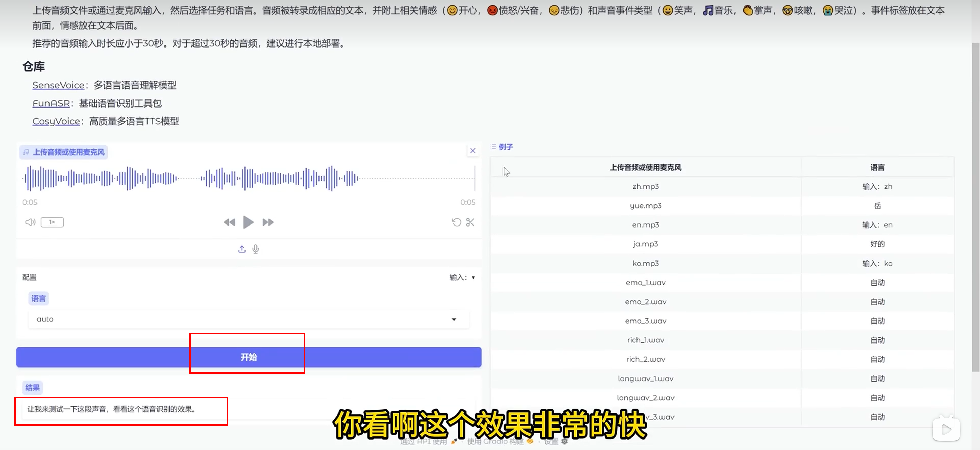Viewport: 980px width, 450px height.
Task: Click the blue 开始 button
Action: tap(248, 357)
